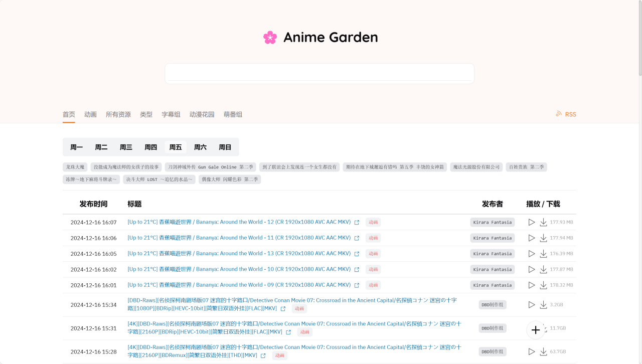Play the Bananya episode 11 entry
This screenshot has width=642, height=364.
click(x=532, y=238)
